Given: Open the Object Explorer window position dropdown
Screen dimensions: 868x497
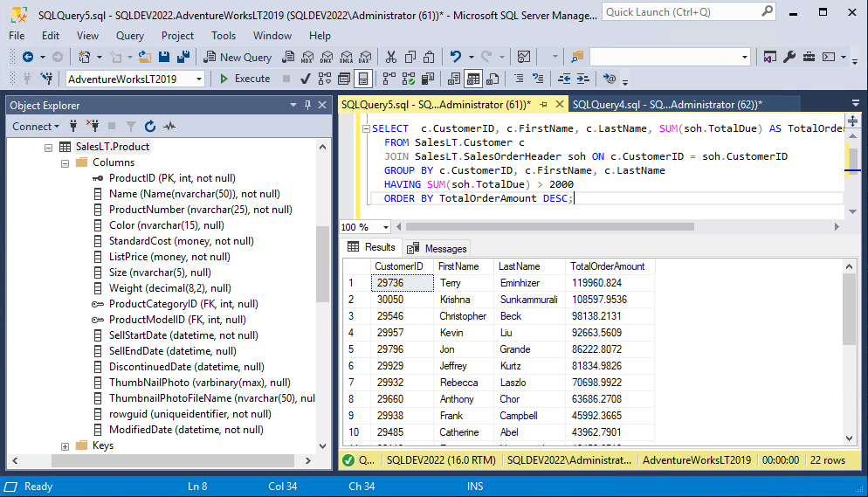Looking at the screenshot, I should tap(293, 105).
